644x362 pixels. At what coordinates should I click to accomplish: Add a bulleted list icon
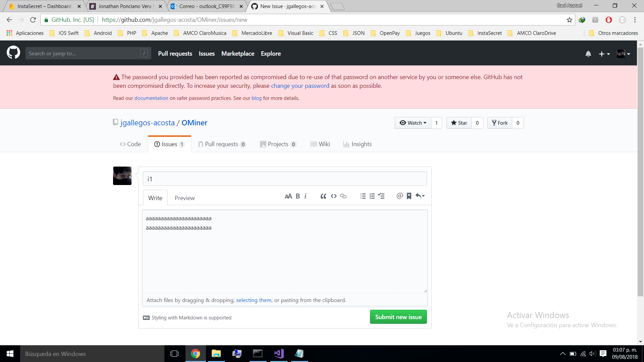pos(363,196)
